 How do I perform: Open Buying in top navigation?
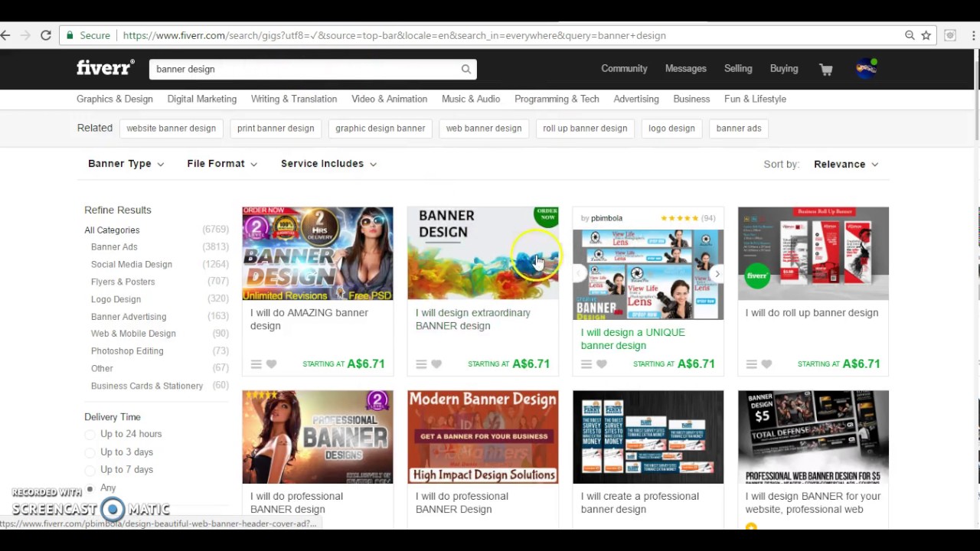[x=784, y=69]
